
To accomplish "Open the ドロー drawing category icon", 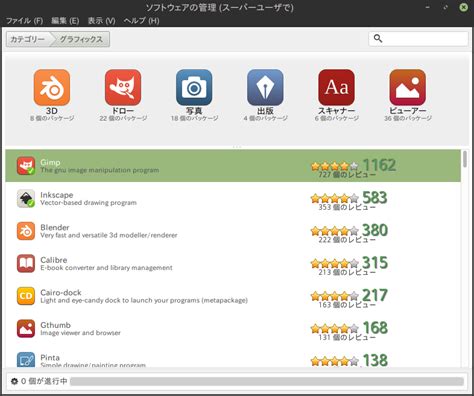I will tap(123, 87).
